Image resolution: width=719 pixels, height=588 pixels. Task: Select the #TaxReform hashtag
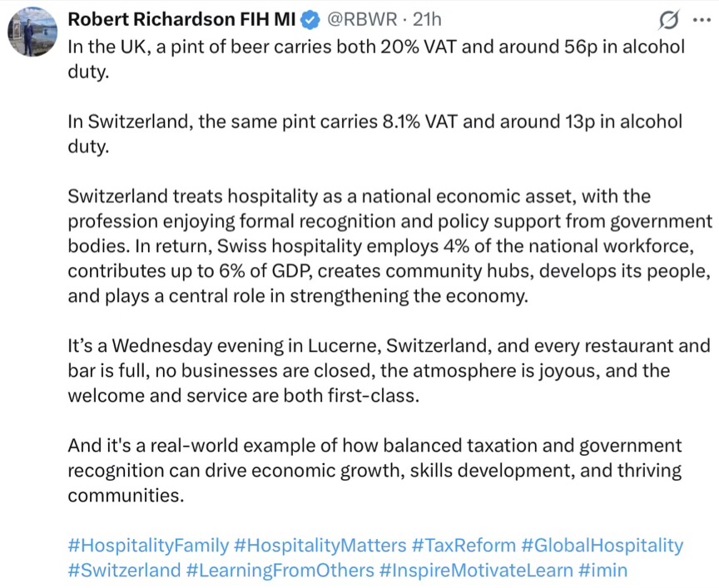[x=463, y=546]
